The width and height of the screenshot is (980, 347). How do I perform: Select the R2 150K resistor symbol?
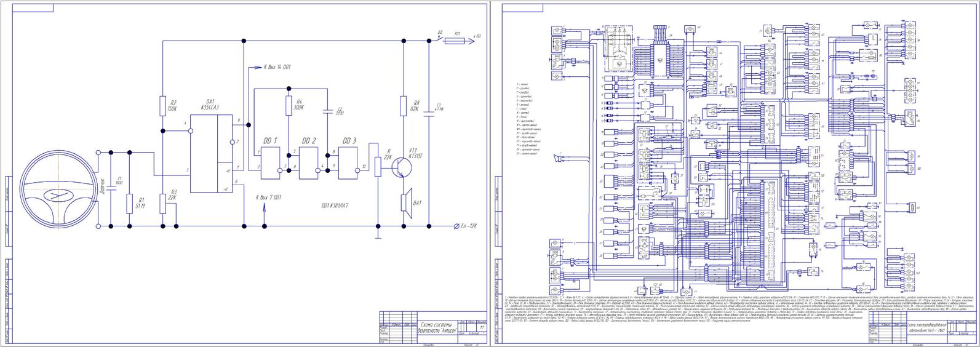[162, 105]
